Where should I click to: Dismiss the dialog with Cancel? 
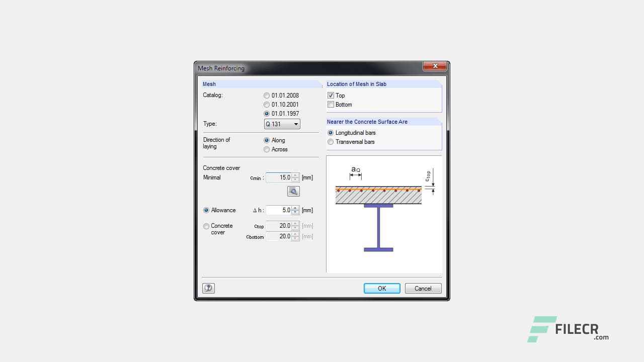[423, 288]
